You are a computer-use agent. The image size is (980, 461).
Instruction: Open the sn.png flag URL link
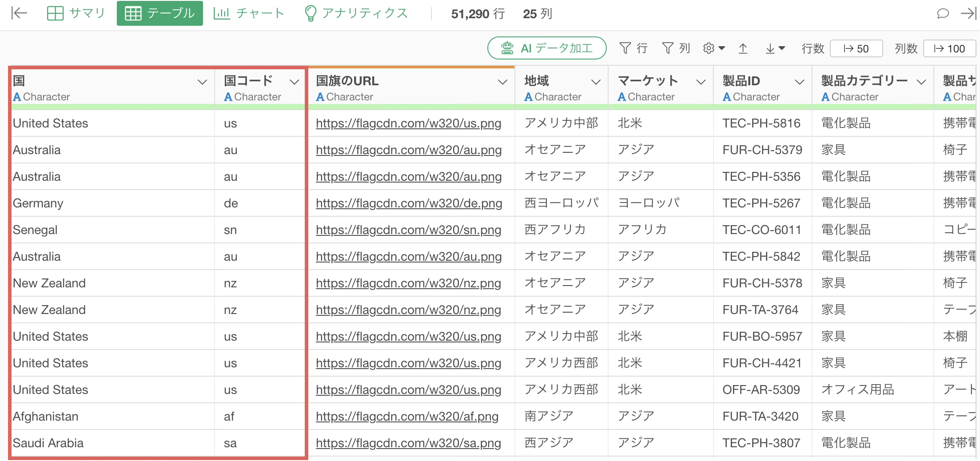point(408,230)
